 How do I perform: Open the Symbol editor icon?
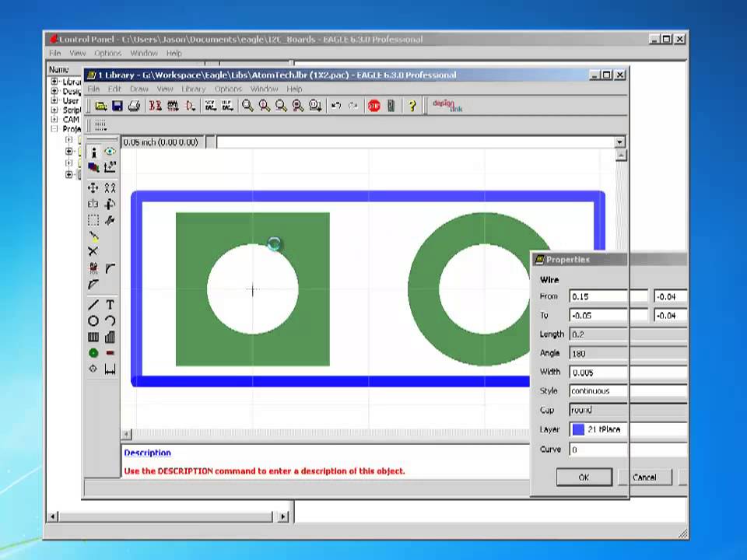190,106
